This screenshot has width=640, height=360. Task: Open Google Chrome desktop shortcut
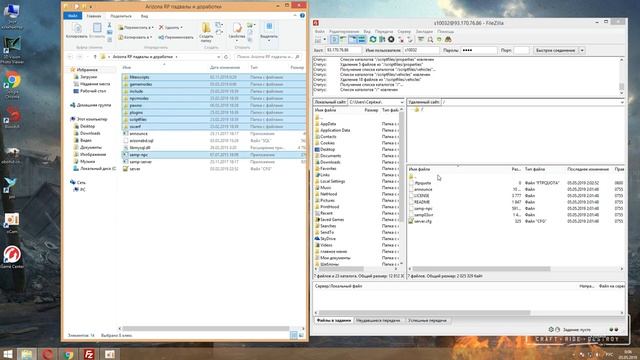12,84
